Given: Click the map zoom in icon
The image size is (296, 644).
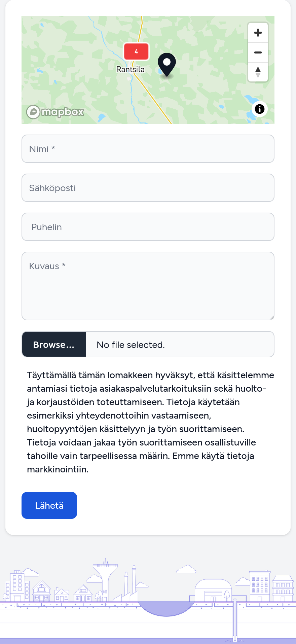Looking at the screenshot, I should coord(258,32).
